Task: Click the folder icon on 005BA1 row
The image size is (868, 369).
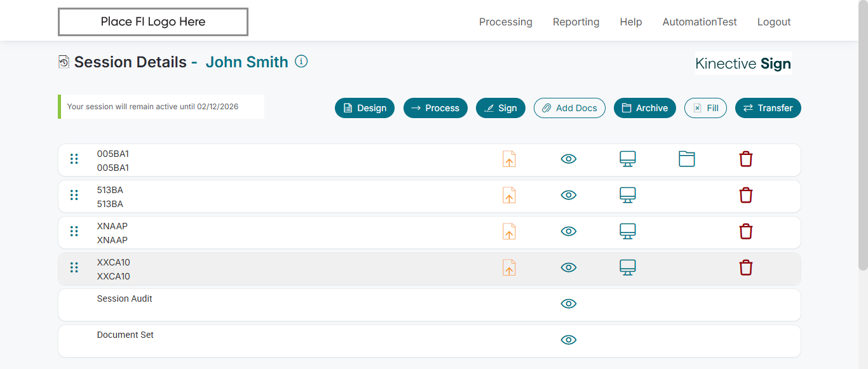Action: click(x=687, y=159)
